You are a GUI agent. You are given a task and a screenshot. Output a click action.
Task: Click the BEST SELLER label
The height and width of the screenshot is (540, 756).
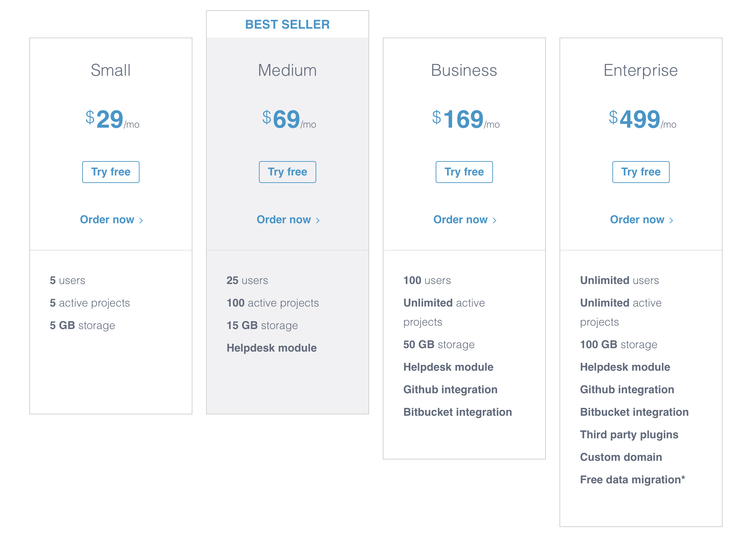click(287, 25)
